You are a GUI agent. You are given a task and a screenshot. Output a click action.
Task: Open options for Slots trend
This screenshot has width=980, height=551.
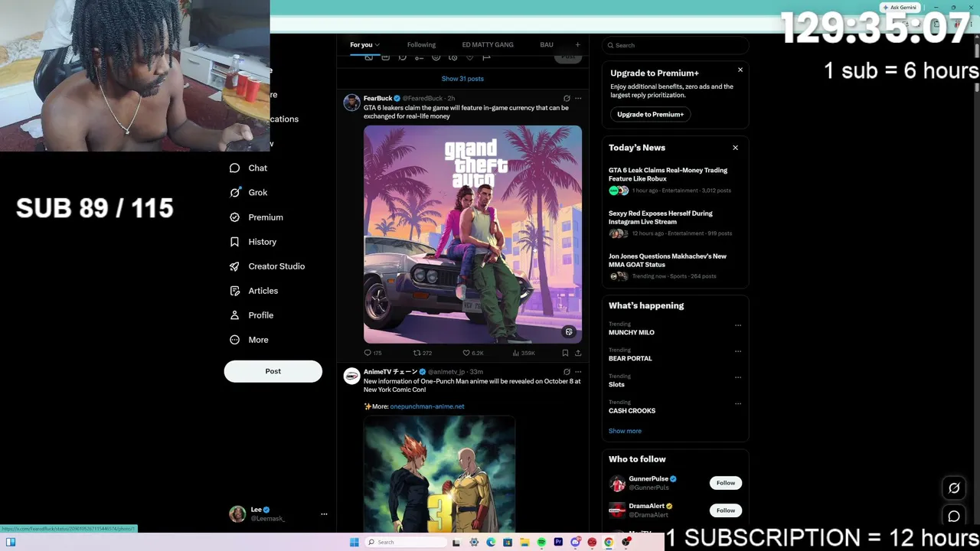(738, 377)
